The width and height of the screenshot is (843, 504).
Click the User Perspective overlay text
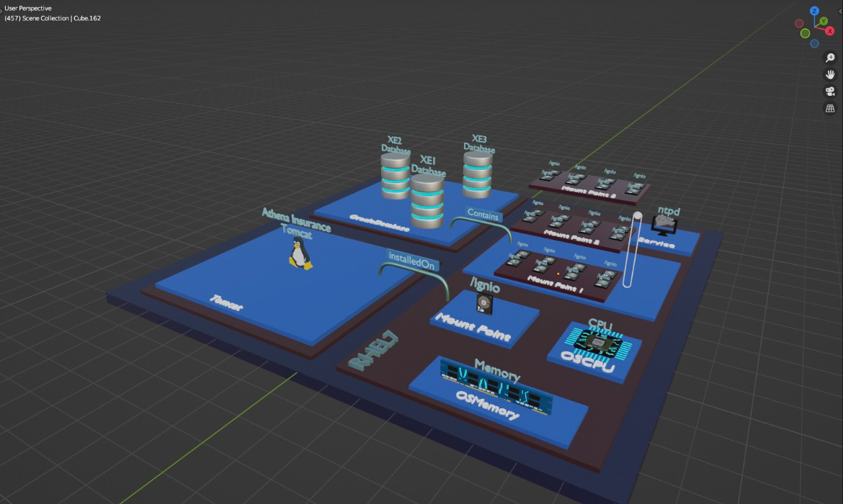click(x=28, y=8)
